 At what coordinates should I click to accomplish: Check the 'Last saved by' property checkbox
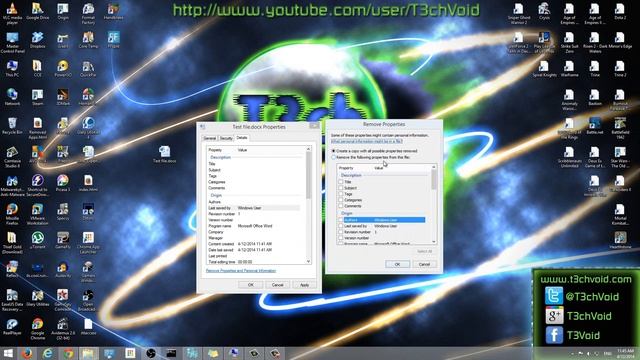[x=340, y=226]
